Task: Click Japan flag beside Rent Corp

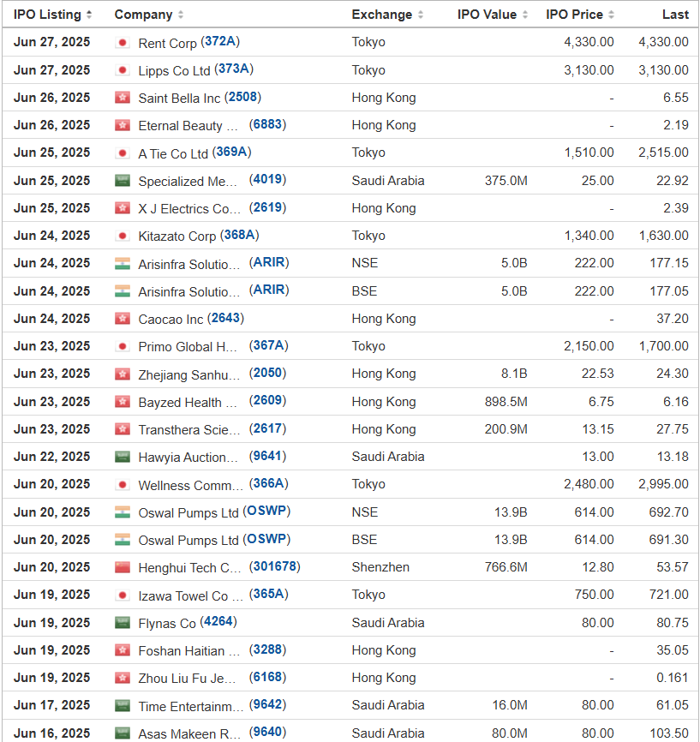Action: (123, 43)
